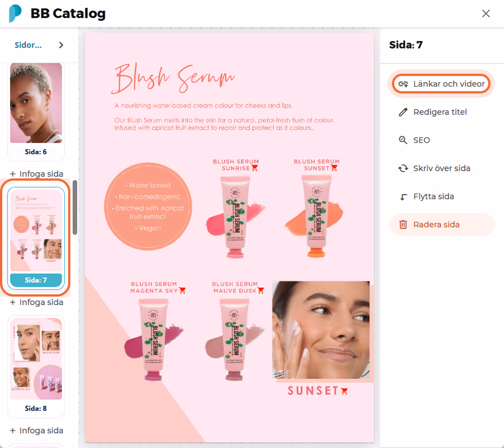Click the magnifier SEO icon
This screenshot has width=504, height=448.
[403, 140]
